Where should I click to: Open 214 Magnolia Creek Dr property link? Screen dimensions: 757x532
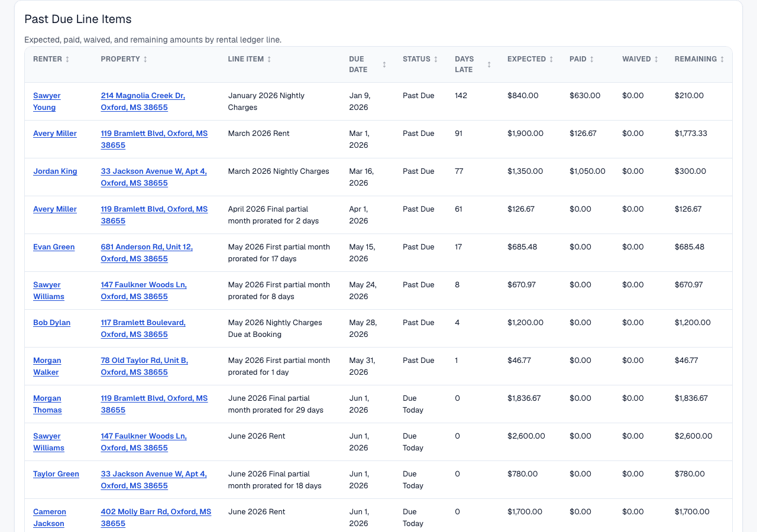click(x=143, y=101)
